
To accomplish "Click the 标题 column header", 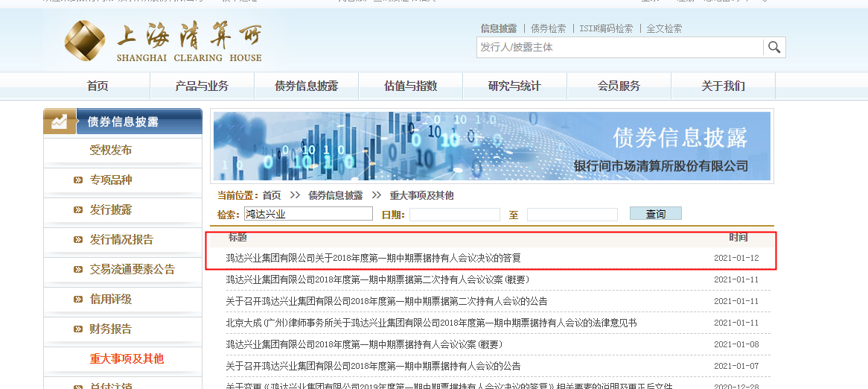I will tap(237, 238).
